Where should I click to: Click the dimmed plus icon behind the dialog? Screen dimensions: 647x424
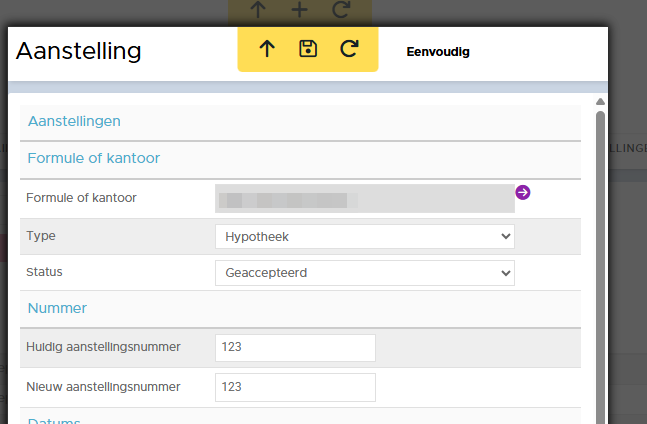point(300,11)
